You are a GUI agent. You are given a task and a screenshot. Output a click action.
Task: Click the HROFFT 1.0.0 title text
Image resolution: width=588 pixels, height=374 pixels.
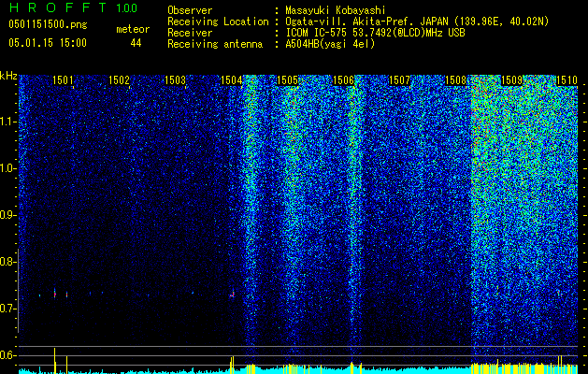click(73, 7)
